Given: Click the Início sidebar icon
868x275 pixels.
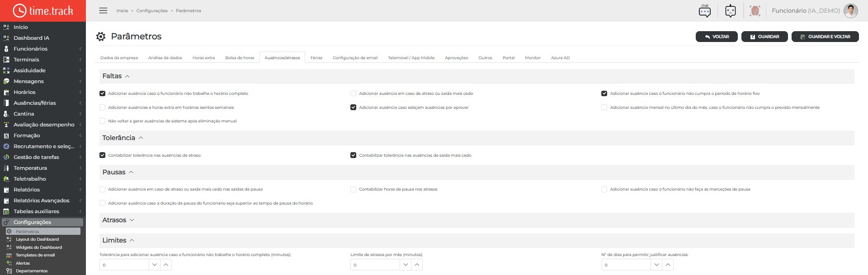Looking at the screenshot, I should 6,27.
